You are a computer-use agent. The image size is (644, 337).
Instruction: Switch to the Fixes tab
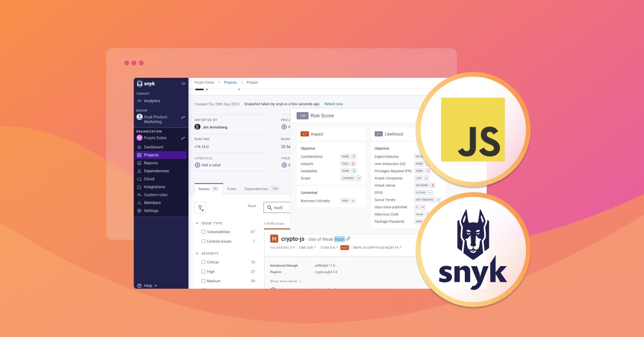click(x=231, y=189)
